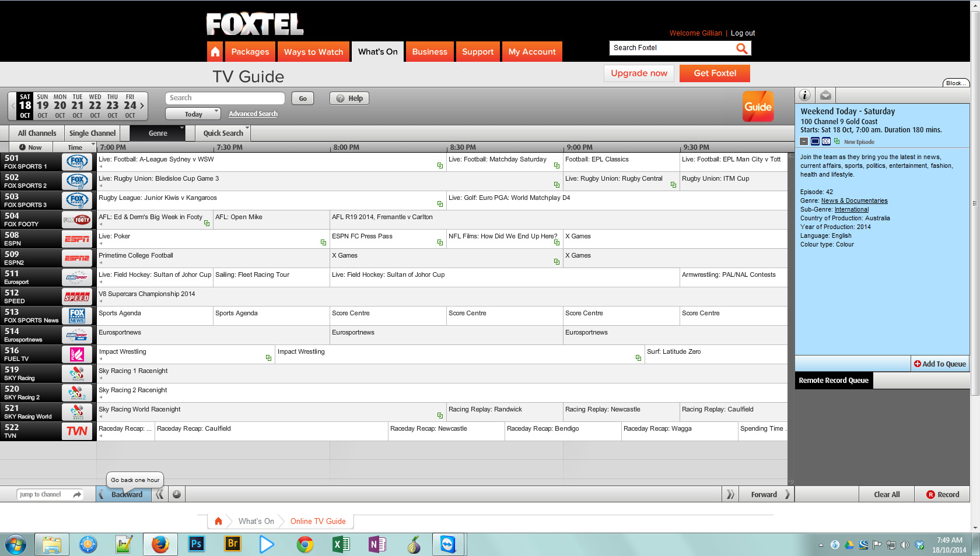
Task: Click the Record button
Action: pyautogui.click(x=942, y=494)
